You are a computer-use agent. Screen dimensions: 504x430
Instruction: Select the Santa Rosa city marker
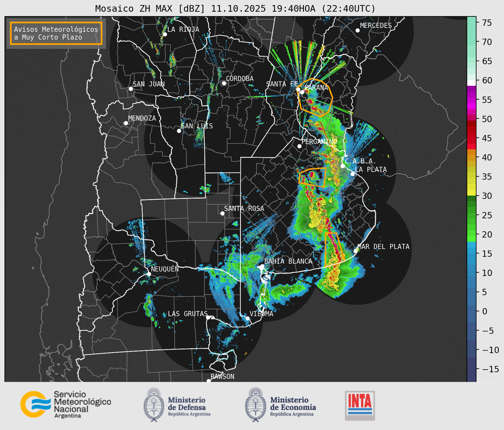coord(222,213)
